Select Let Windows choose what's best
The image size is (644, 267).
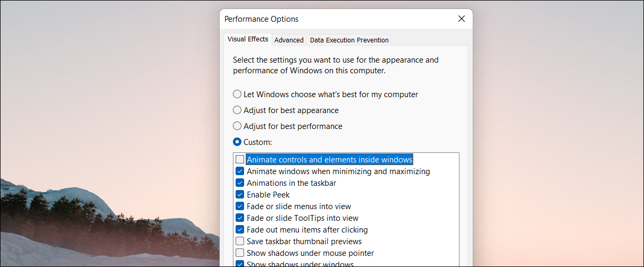[237, 94]
